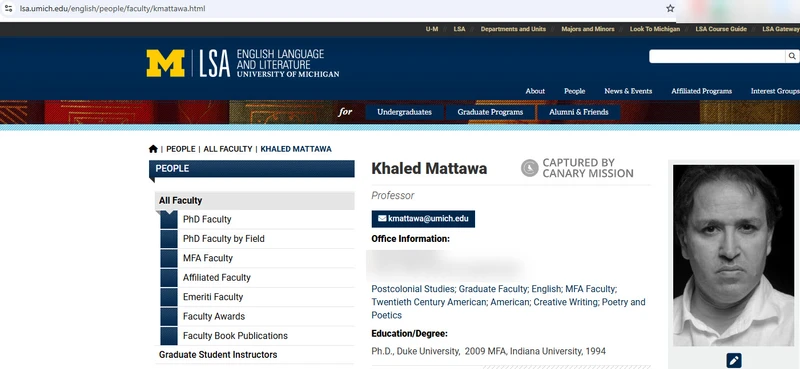The image size is (800, 369).
Task: Open Majors and Minors link
Action: tap(588, 29)
